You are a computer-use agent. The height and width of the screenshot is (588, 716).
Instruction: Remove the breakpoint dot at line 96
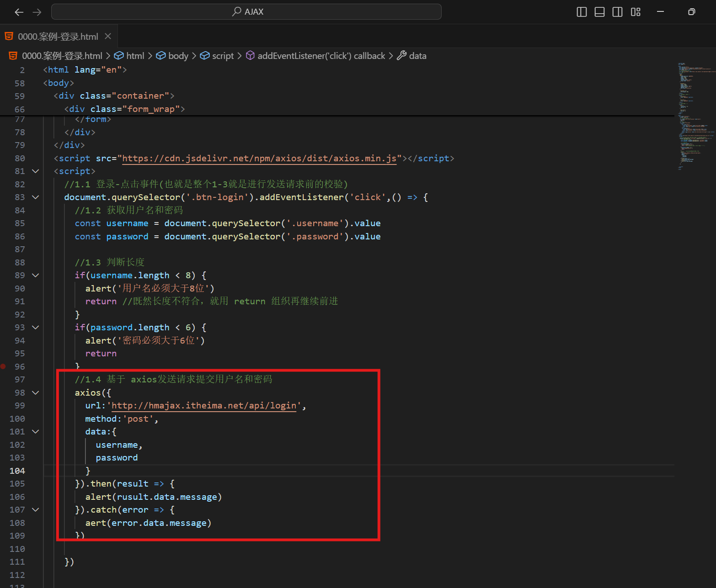pos(3,366)
